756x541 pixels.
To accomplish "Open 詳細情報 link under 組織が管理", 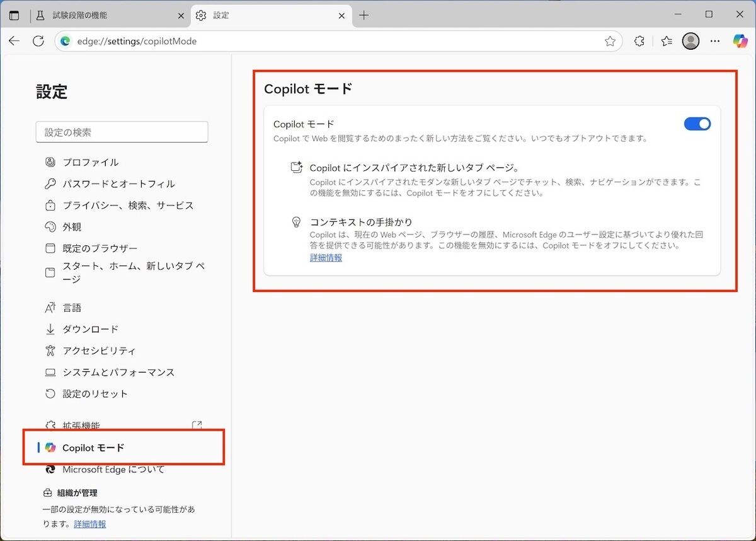I will tap(89, 524).
